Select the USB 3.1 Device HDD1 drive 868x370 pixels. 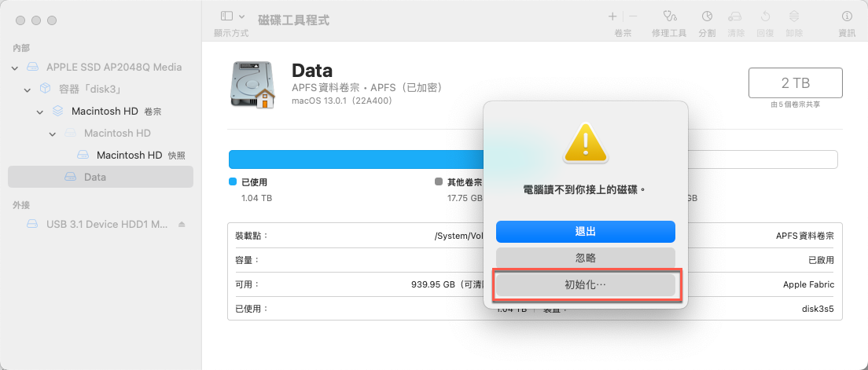pos(100,224)
